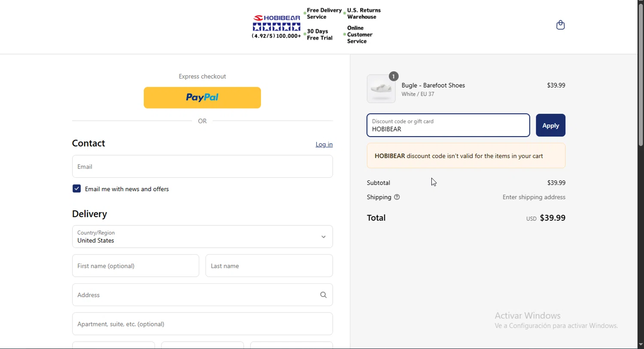Focus the Email input field
Image resolution: width=644 pixels, height=349 pixels.
tap(202, 167)
